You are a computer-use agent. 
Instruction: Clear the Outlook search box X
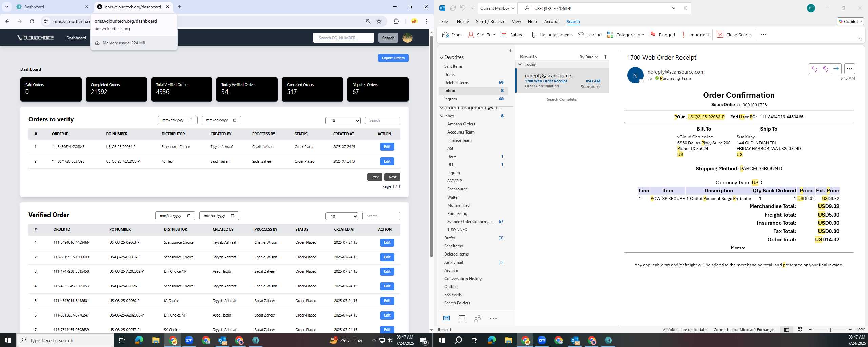coord(685,8)
